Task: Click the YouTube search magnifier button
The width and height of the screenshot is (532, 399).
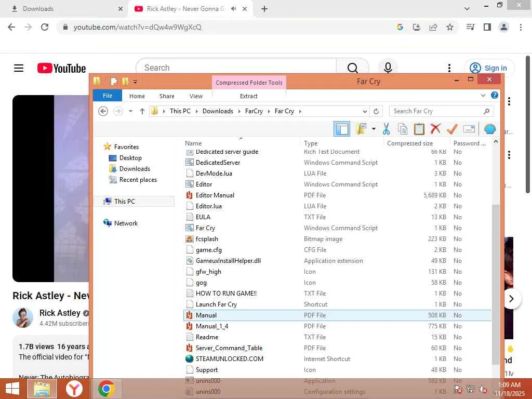Action: [353, 68]
